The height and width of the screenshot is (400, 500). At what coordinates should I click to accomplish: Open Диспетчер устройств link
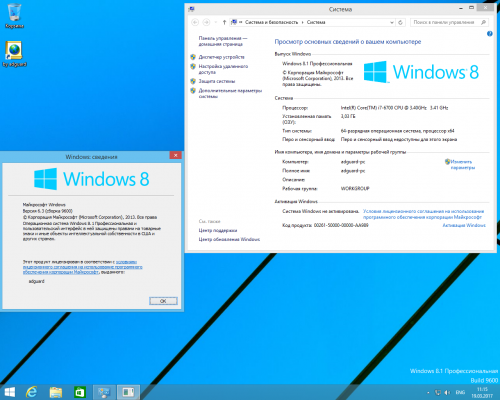221,57
